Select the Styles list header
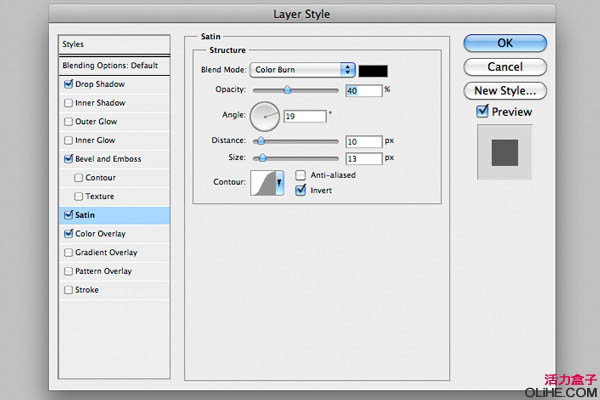600x400 pixels. 114,44
